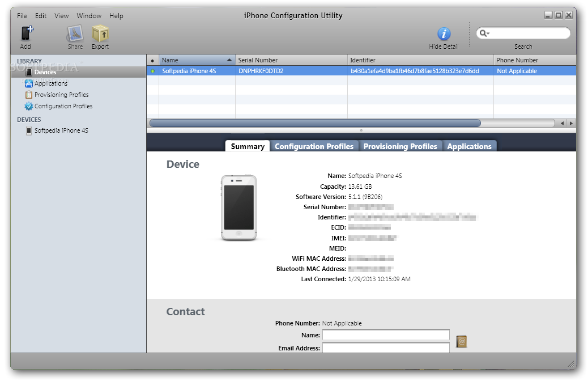Image resolution: width=588 pixels, height=381 pixels.
Task: Sort by the Phone Number column header
Action: [535, 60]
